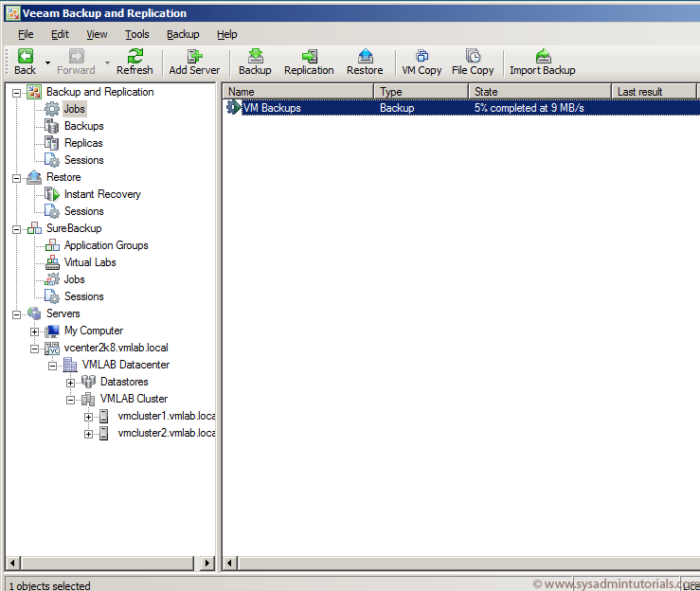Select the VM Backups job row
The height and width of the screenshot is (591, 700).
461,108
